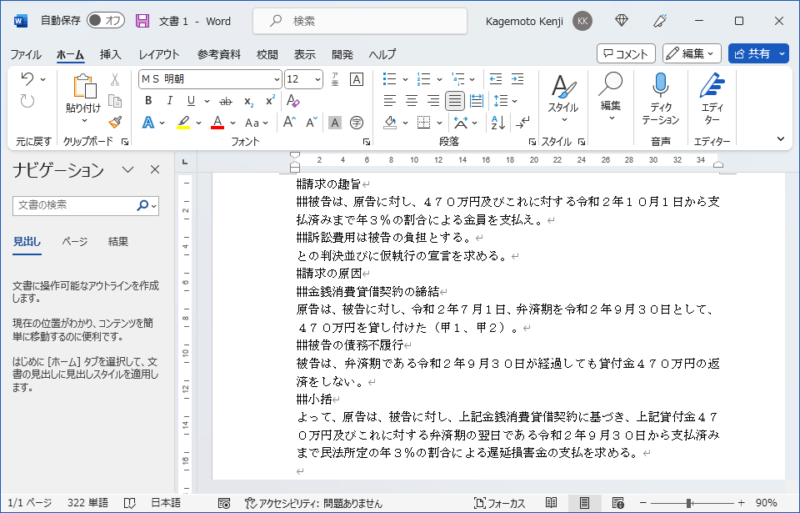Open the font size dropdown
The image size is (800, 513).
317,79
